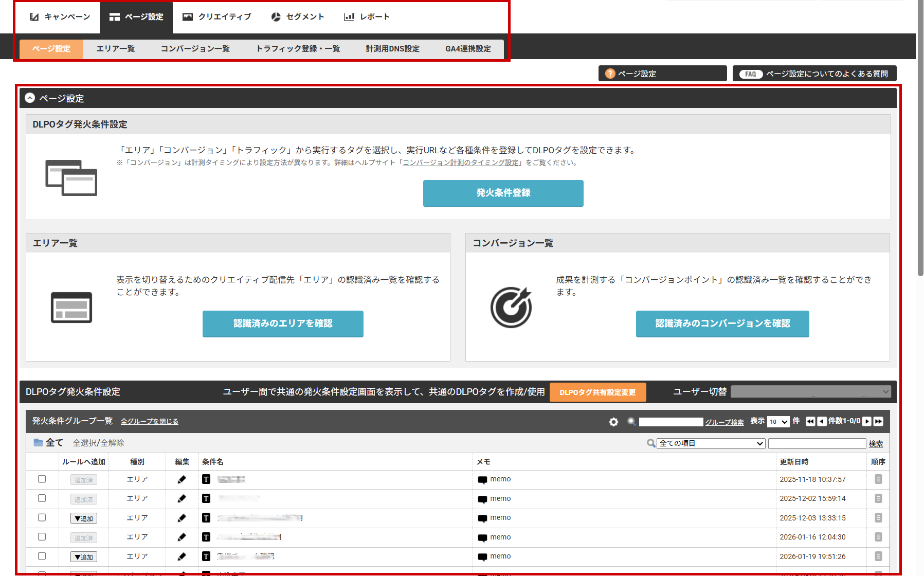Open the 表示 件数 dropdown showing 10
Image resolution: width=924 pixels, height=576 pixels.
point(778,422)
